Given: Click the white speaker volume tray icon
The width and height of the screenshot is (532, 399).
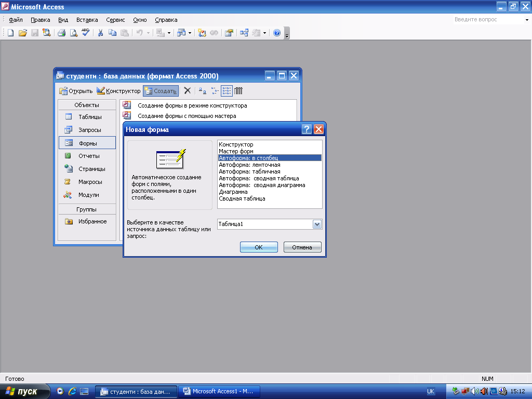Looking at the screenshot, I should 474,391.
